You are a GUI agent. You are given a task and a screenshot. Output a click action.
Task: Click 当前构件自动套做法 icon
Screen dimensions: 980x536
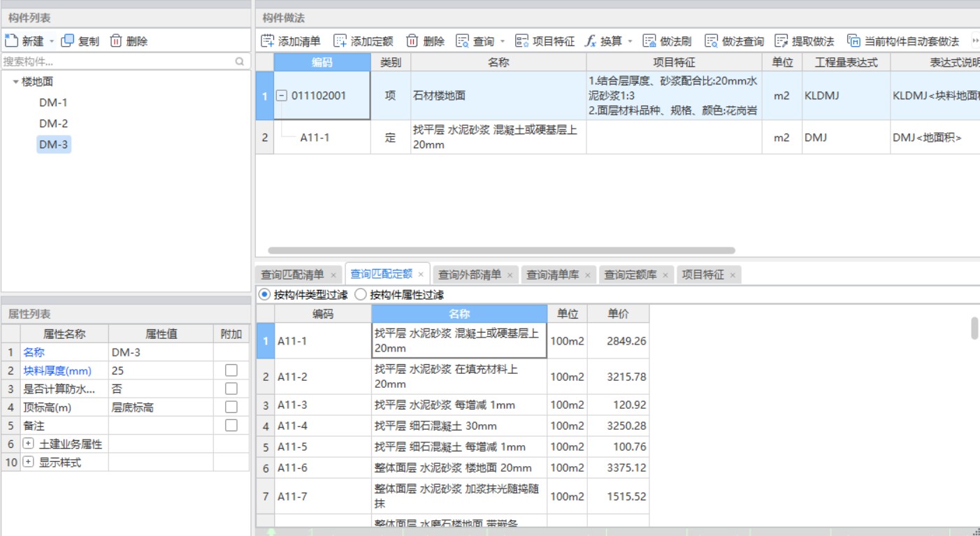(853, 41)
